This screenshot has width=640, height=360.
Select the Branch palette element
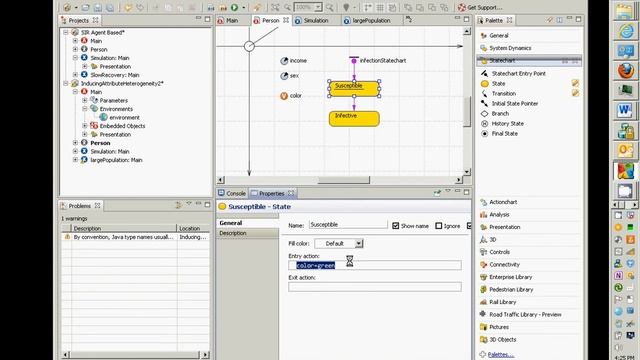[x=495, y=113]
